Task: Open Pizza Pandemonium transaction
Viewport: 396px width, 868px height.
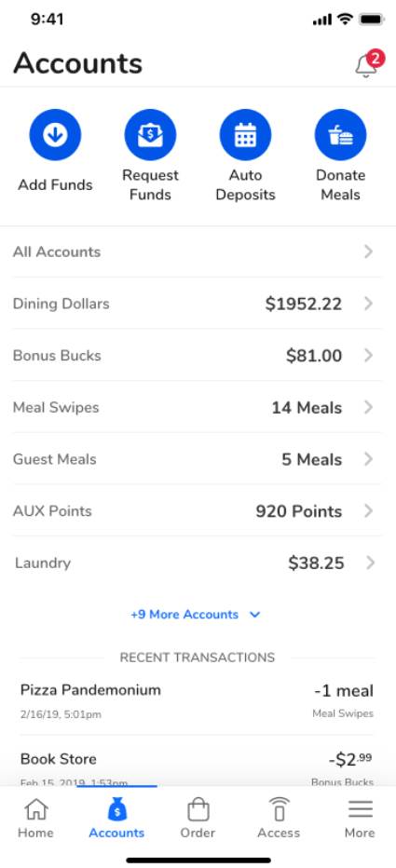Action: tap(198, 700)
